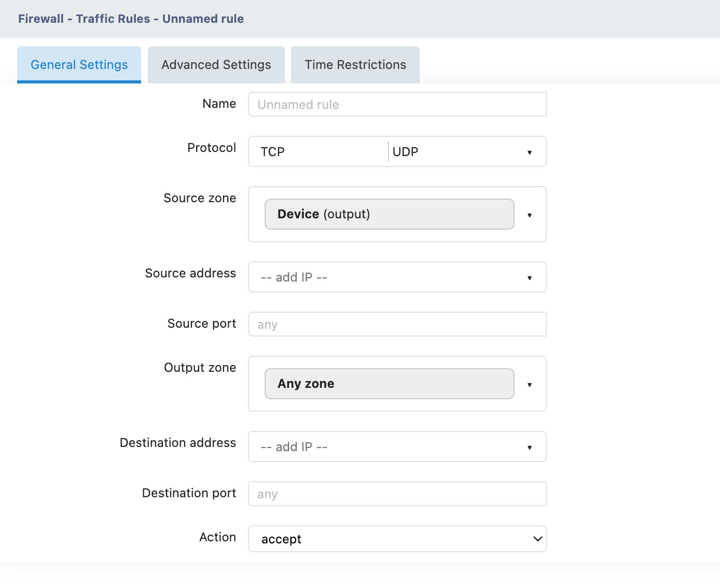Click the Action dropdown chevron icon
The image size is (720, 588).
[537, 539]
